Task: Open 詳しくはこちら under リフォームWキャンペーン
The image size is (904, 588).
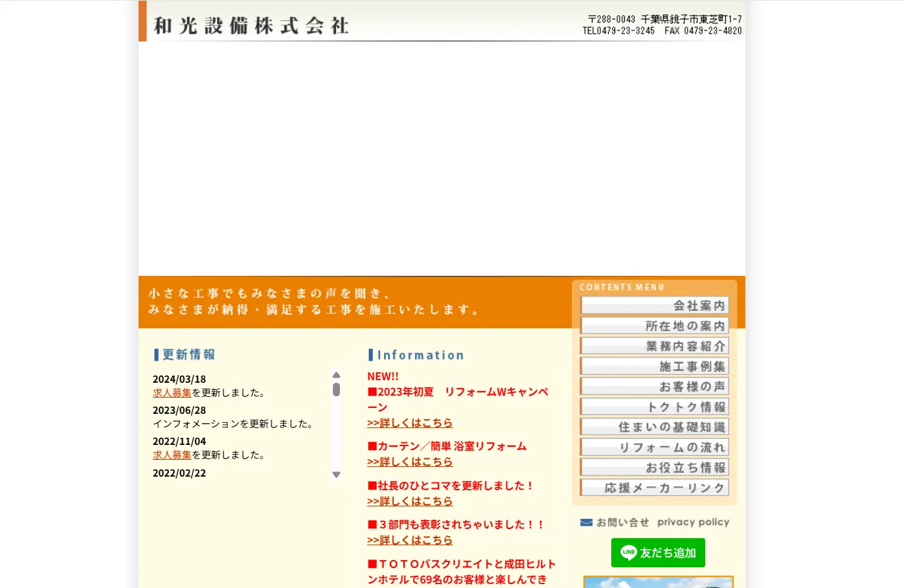Action: (x=410, y=423)
